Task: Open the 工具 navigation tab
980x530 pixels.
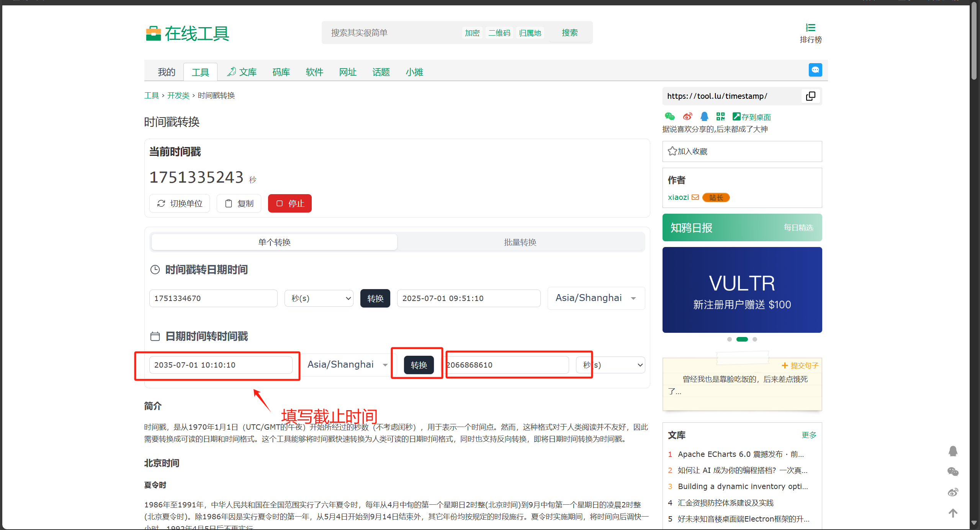Action: click(x=200, y=72)
